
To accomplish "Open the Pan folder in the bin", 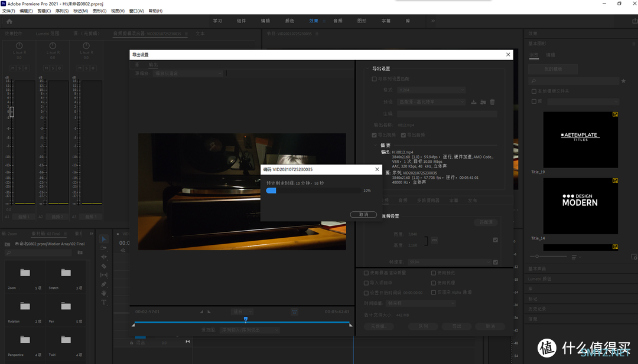I will tap(66, 306).
